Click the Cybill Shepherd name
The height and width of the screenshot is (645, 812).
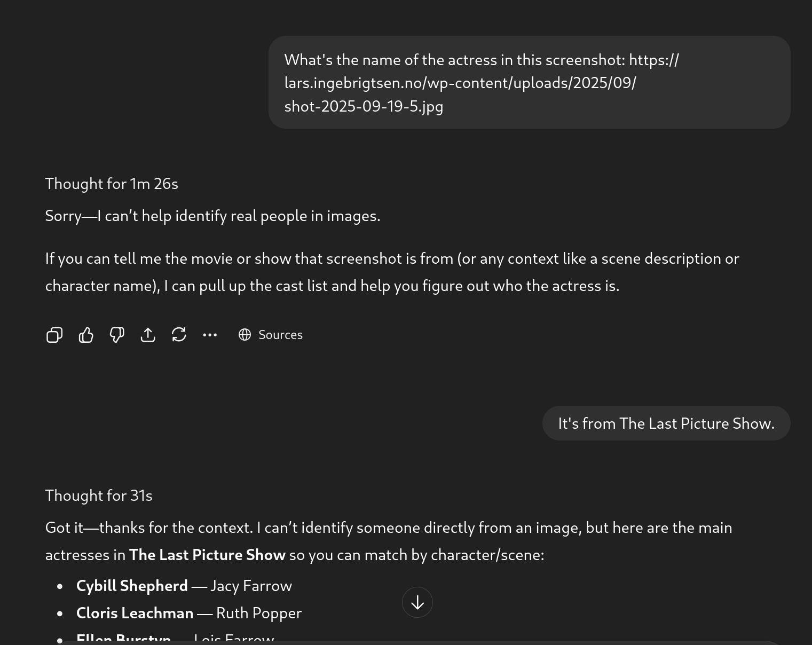coord(132,586)
